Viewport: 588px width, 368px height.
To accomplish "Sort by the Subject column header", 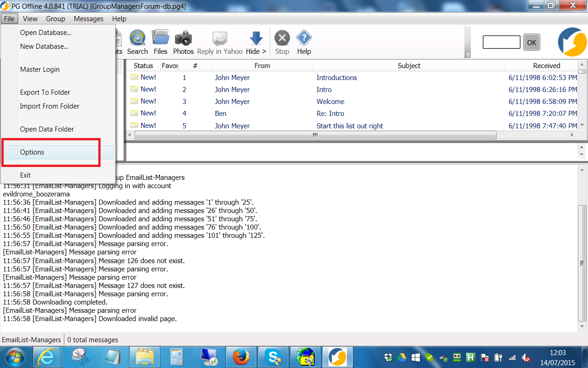I will tap(409, 66).
